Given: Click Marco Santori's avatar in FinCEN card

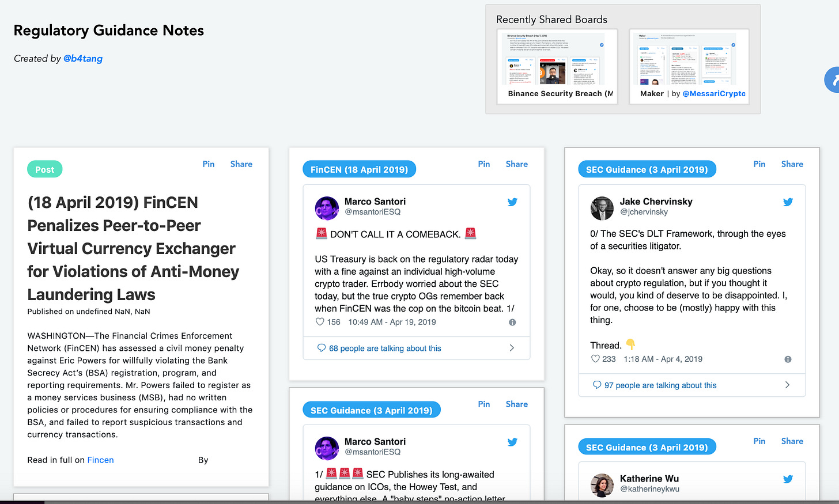Looking at the screenshot, I should 327,208.
